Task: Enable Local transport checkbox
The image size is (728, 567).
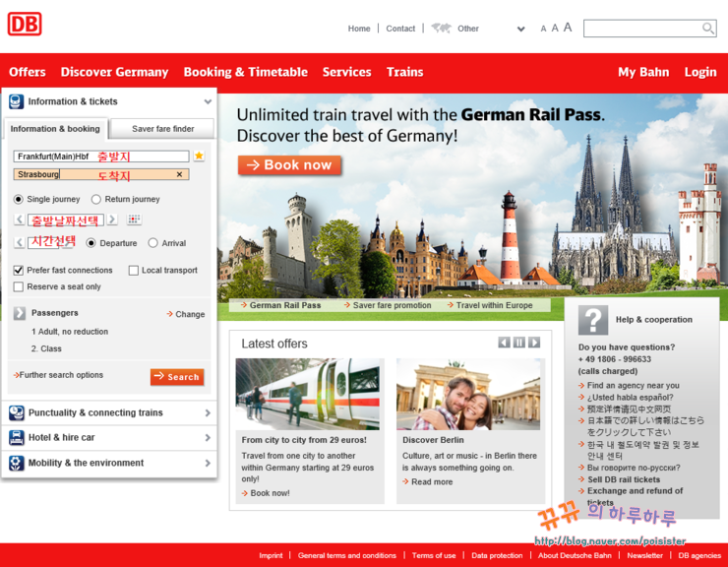Action: tap(133, 270)
